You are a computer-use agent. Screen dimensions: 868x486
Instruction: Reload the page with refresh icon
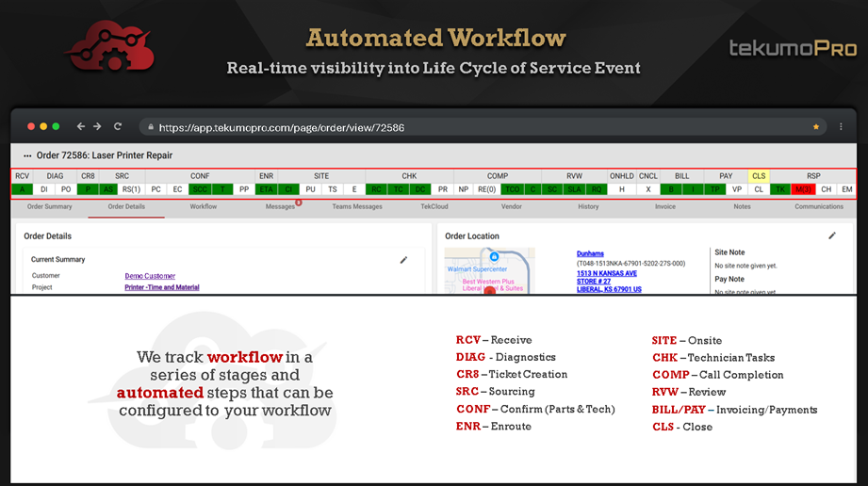[118, 126]
